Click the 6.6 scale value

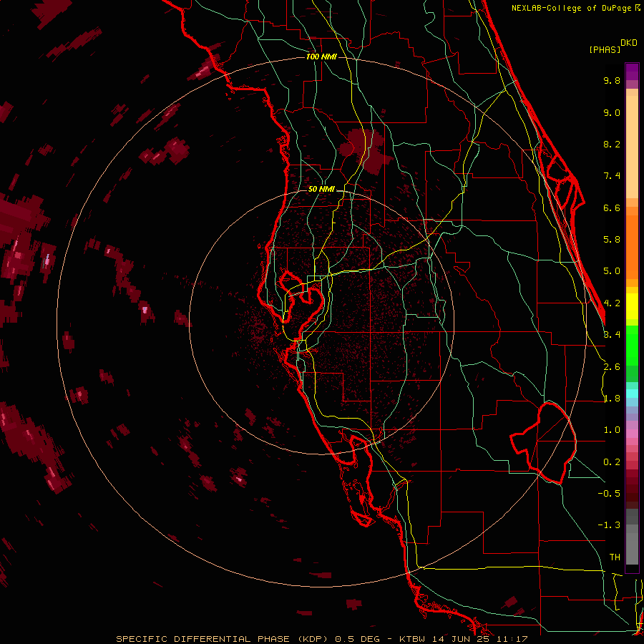612,208
